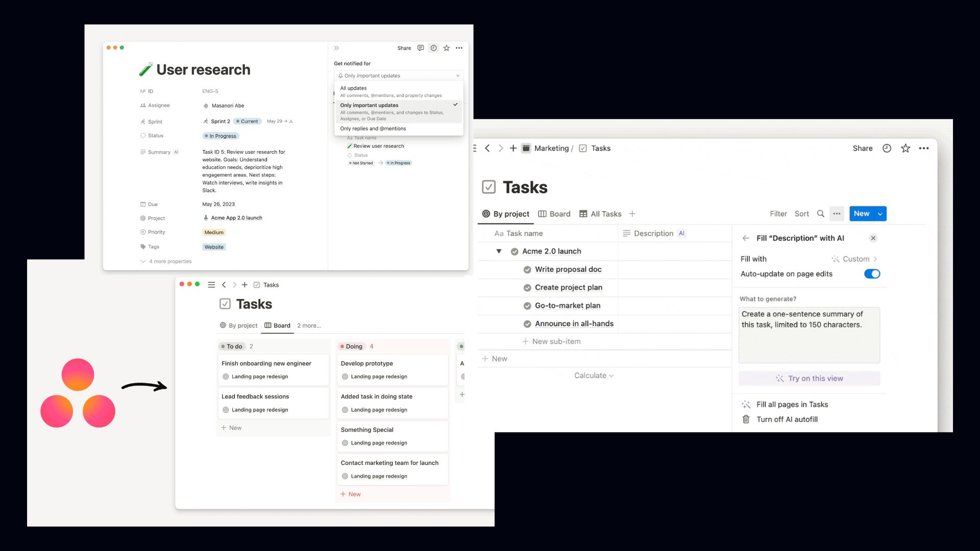Viewport: 980px width, 551px height.
Task: Star the User research page
Action: click(x=447, y=48)
